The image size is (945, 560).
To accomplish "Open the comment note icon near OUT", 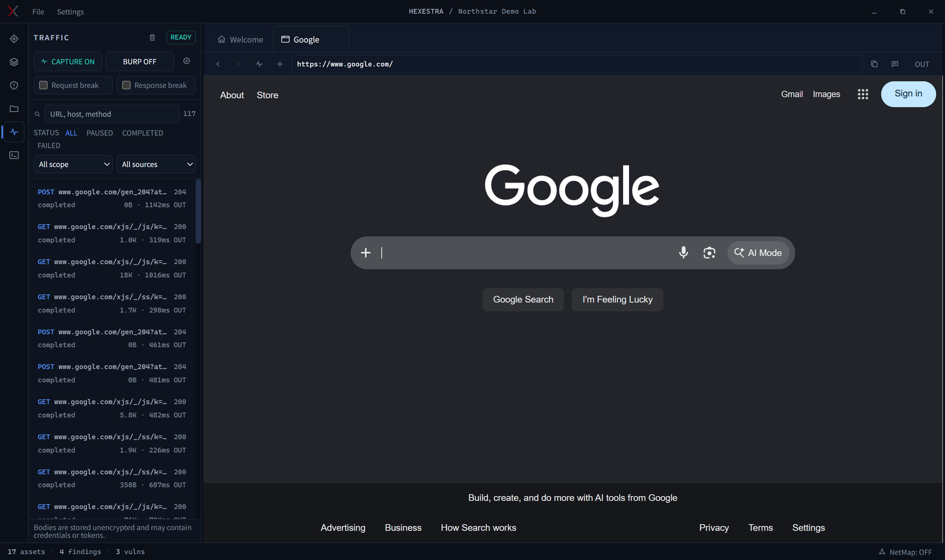I will click(895, 64).
